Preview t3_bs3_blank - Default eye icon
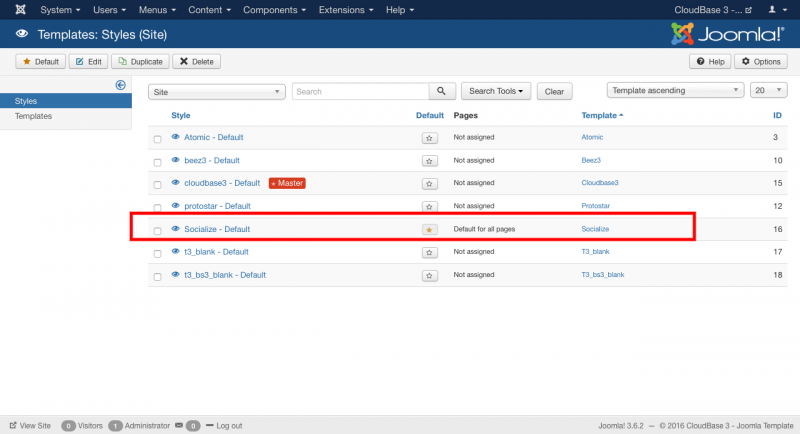The height and width of the screenshot is (434, 800). (176, 274)
